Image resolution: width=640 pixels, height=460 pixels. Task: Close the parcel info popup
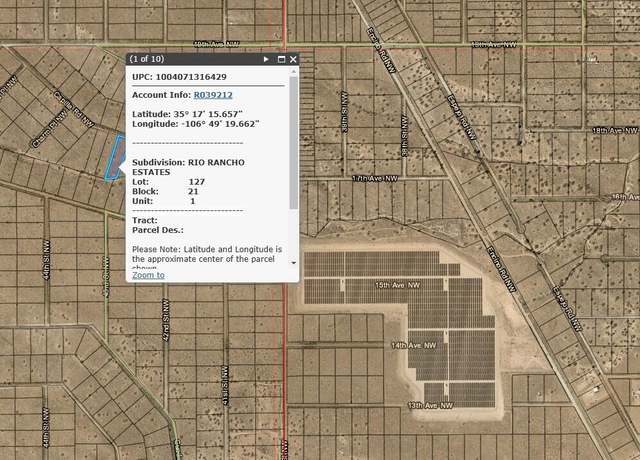(293, 59)
